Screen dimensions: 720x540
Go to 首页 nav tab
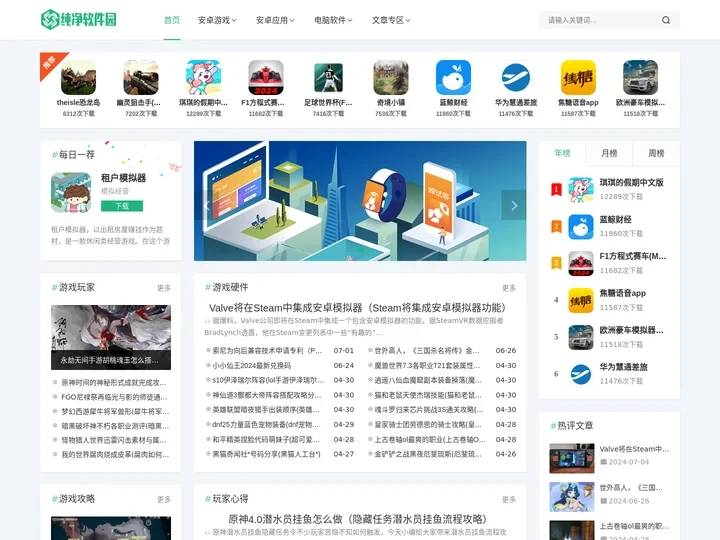click(172, 20)
